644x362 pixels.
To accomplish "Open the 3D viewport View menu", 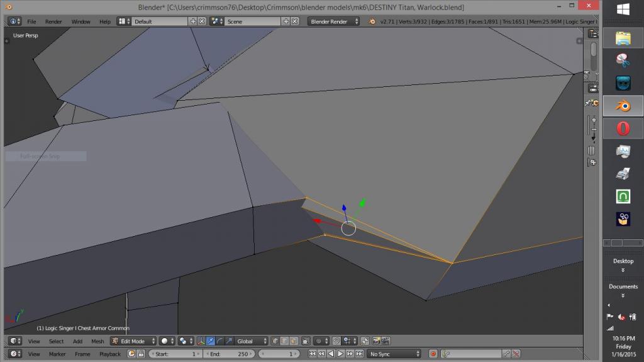I will [x=34, y=341].
